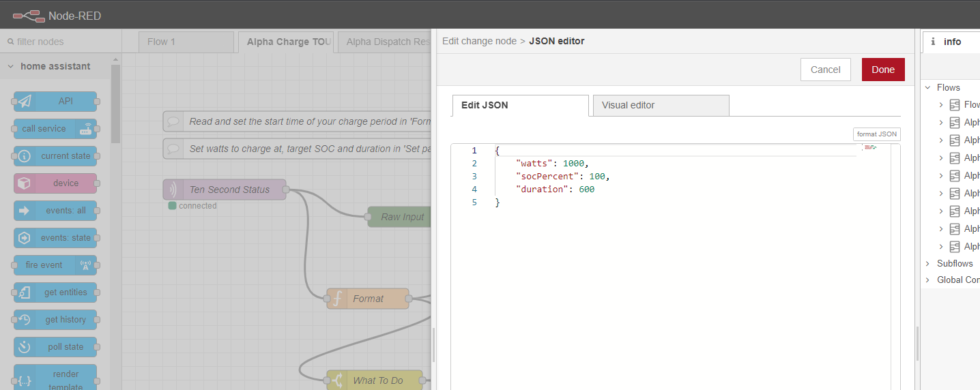Viewport: 980px width, 390px height.
Task: Select the current state node
Action: pos(55,156)
